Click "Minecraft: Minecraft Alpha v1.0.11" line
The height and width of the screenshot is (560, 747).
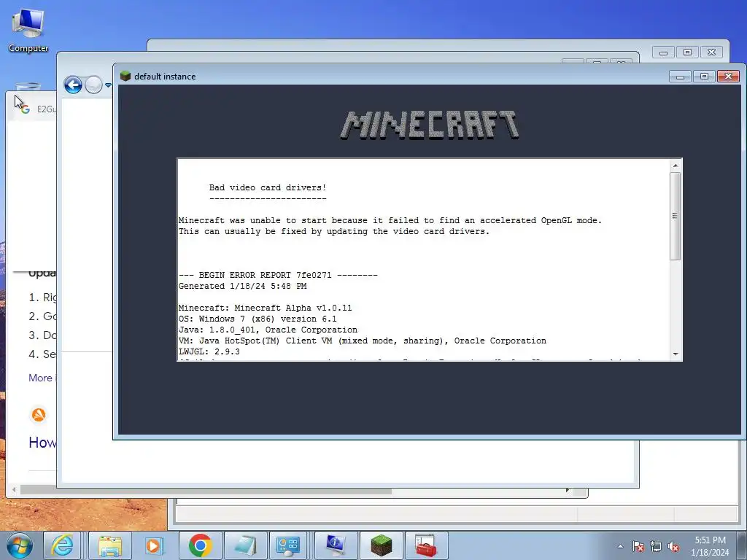point(266,308)
